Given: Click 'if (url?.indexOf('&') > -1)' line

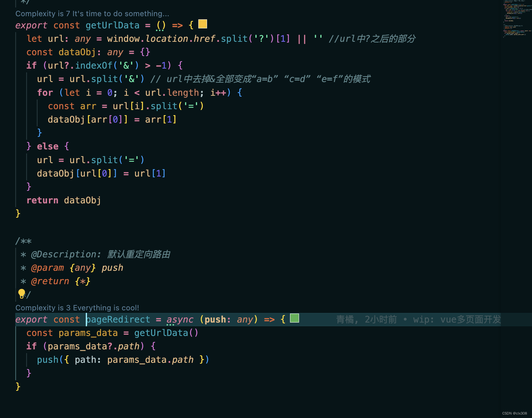Looking at the screenshot, I should tap(105, 66).
